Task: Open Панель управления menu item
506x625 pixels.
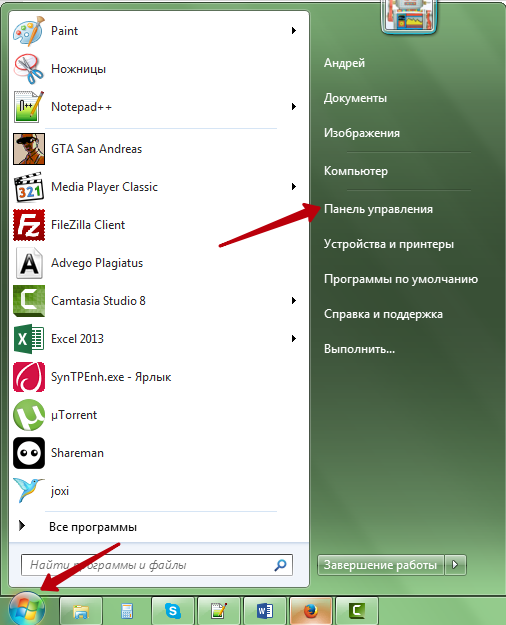Action: [x=378, y=209]
